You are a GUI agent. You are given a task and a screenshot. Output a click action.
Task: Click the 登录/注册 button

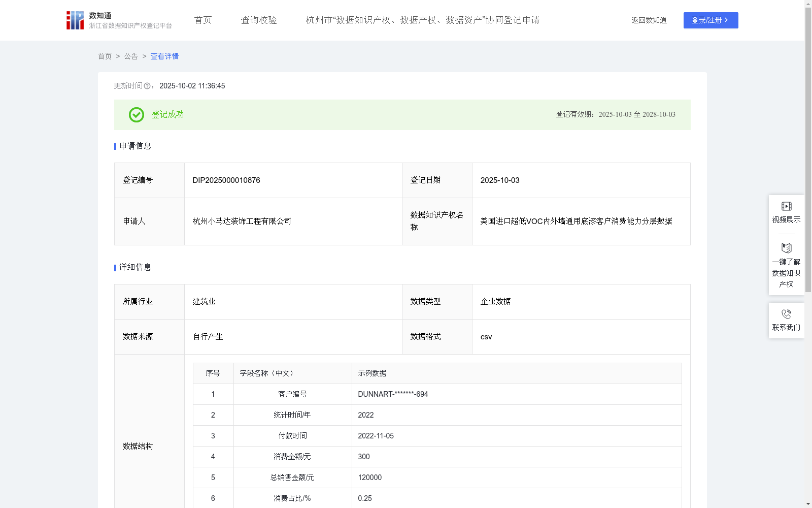tap(710, 20)
